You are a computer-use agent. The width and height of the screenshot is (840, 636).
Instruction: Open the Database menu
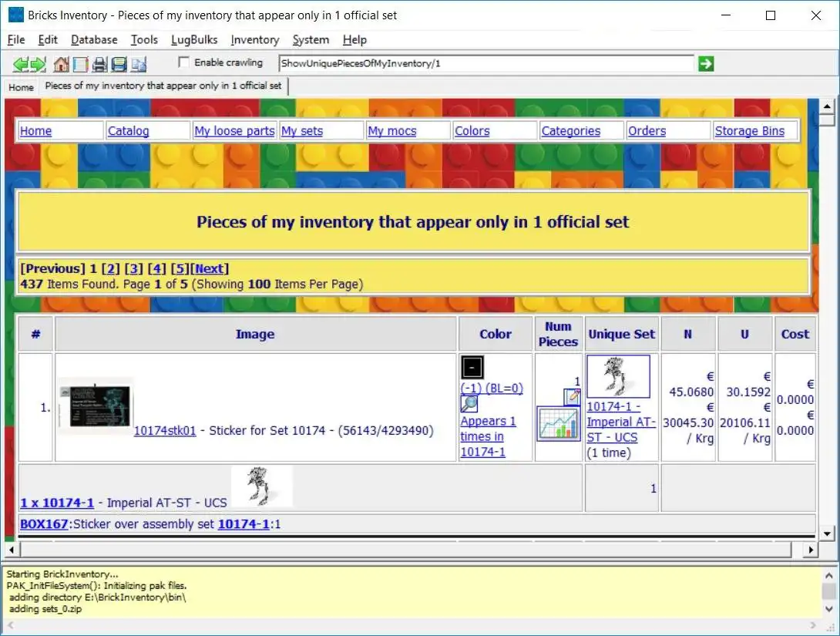coord(94,39)
